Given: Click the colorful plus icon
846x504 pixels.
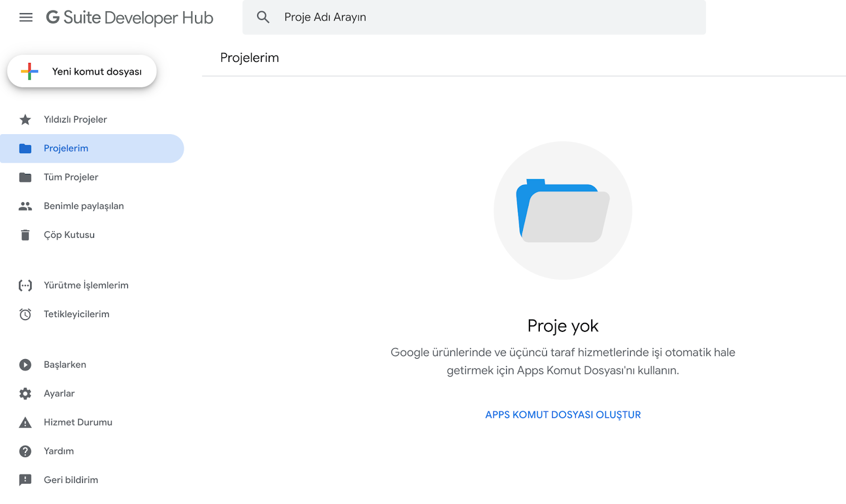Looking at the screenshot, I should click(30, 71).
